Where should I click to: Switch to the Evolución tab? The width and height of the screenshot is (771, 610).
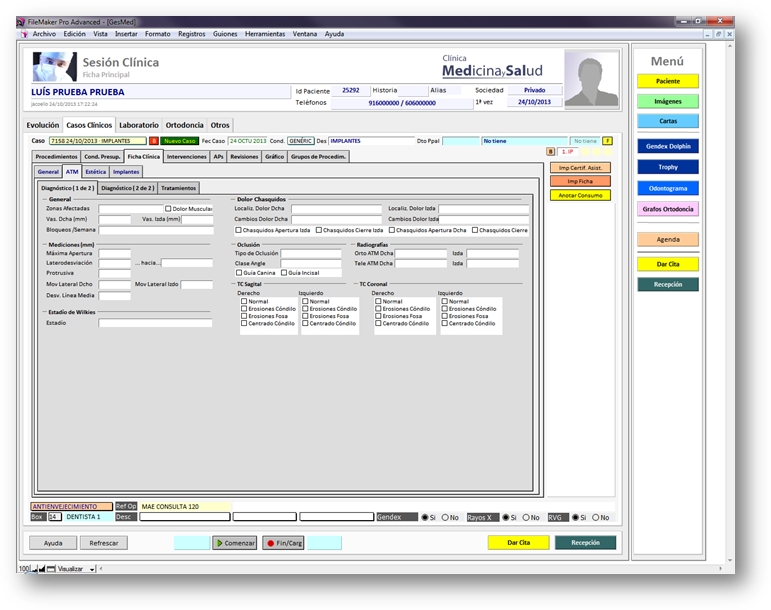pyautogui.click(x=43, y=125)
